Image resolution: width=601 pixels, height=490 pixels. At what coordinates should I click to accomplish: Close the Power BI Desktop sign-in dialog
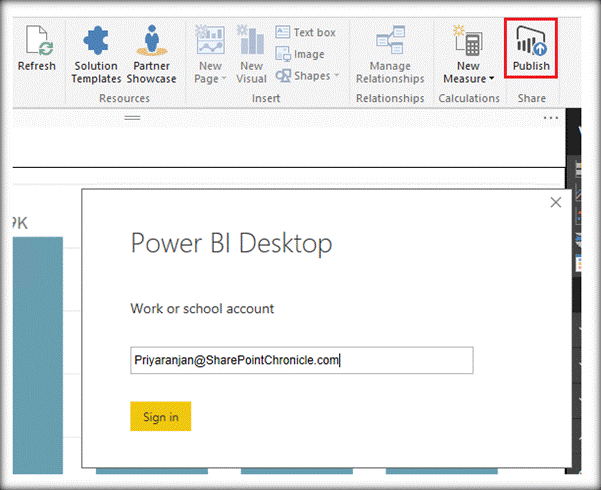tap(555, 202)
